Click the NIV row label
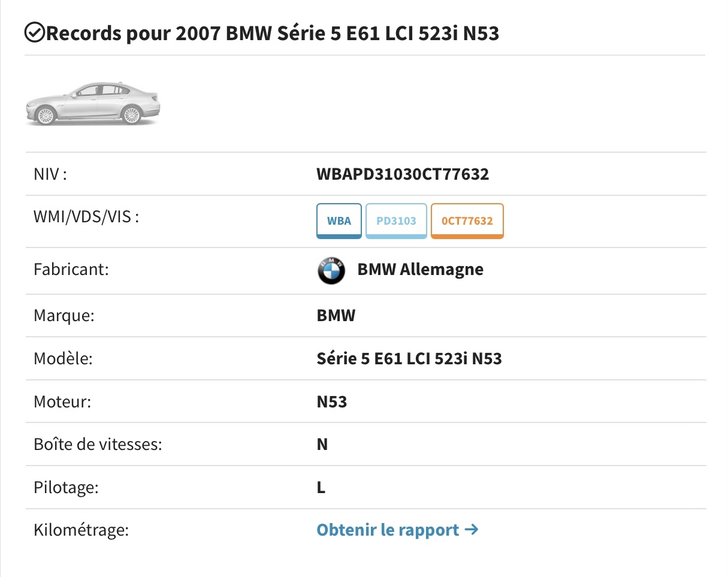This screenshot has height=577, width=728. (50, 174)
